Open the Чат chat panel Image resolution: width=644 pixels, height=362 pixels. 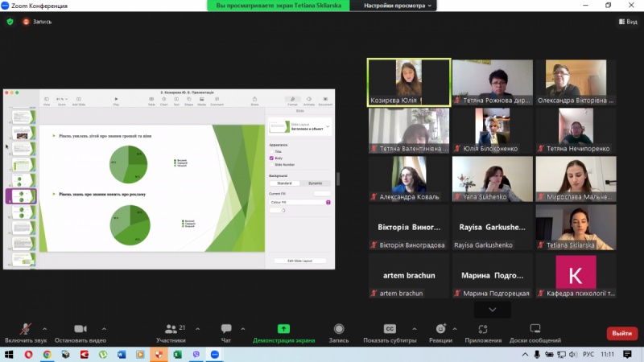pos(226,329)
